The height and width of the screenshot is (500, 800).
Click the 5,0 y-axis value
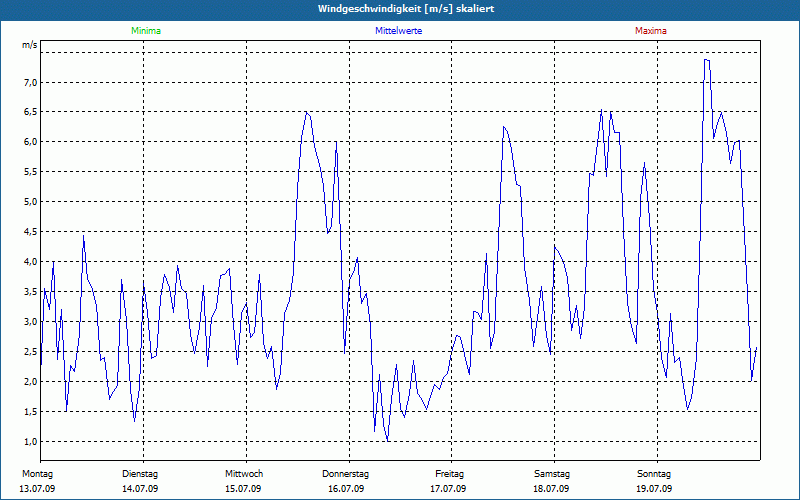click(x=31, y=202)
